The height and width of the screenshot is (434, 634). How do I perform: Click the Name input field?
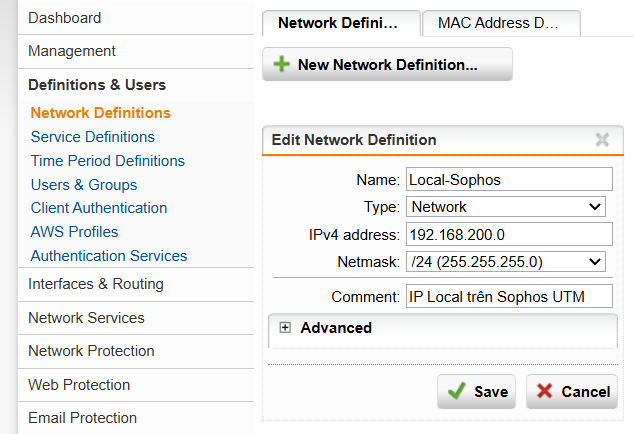coord(508,179)
